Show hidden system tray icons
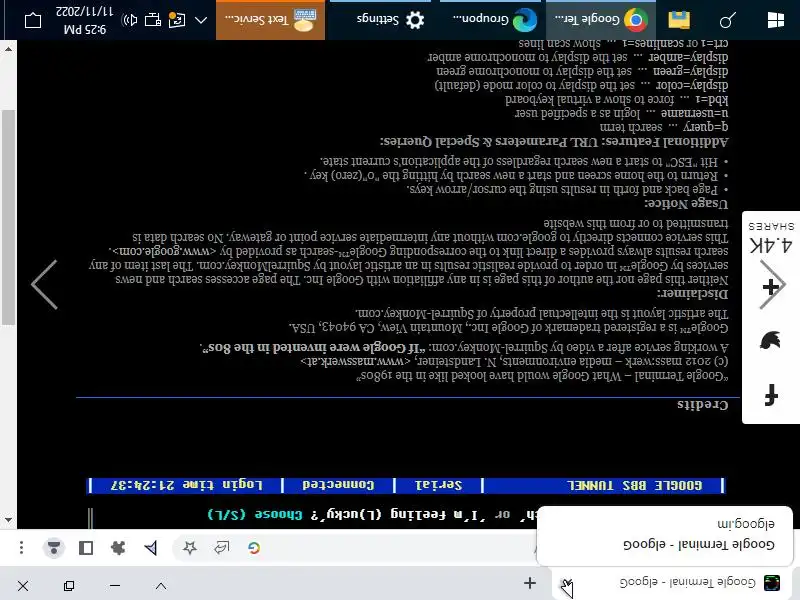 tap(201, 20)
